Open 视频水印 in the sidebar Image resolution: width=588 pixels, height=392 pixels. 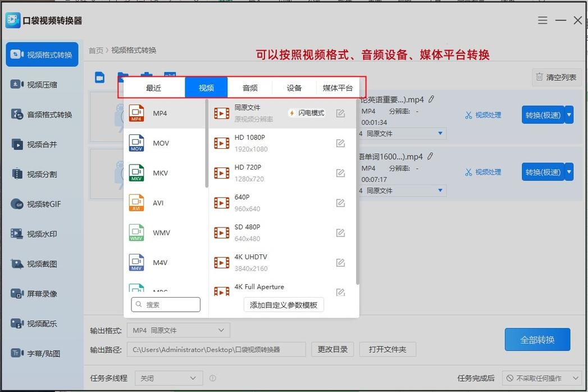coord(42,234)
